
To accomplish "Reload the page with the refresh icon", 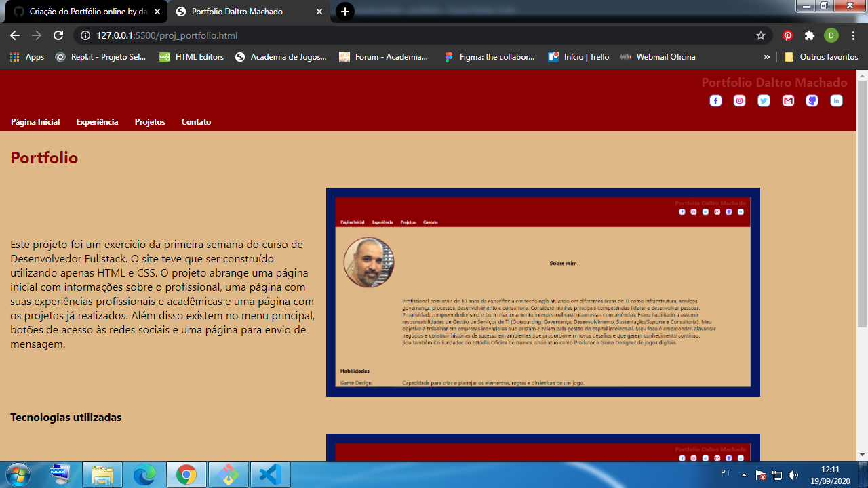I will coord(58,35).
